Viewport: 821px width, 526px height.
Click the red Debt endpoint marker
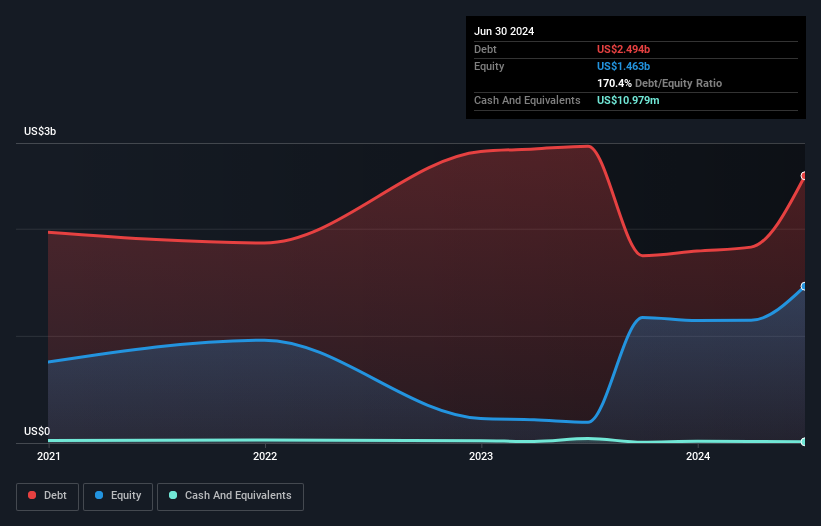click(x=804, y=176)
